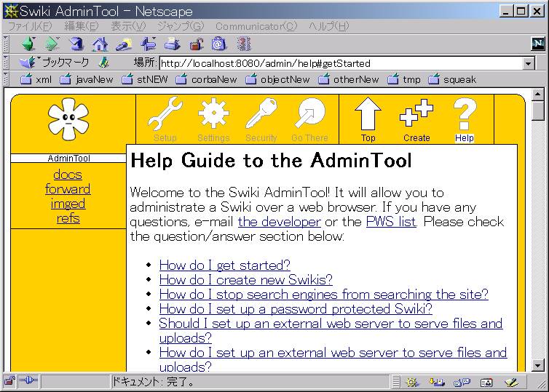Click the Create plus-signs icon
This screenshot has height=392, width=549.
pyautogui.click(x=416, y=113)
